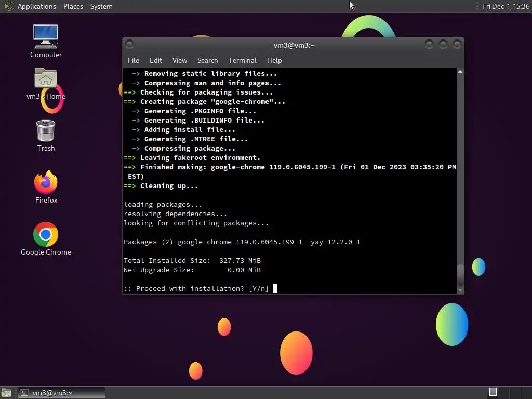Click the 'Packages (2) google-chrome' line
This screenshot has height=399, width=532.
[242, 242]
